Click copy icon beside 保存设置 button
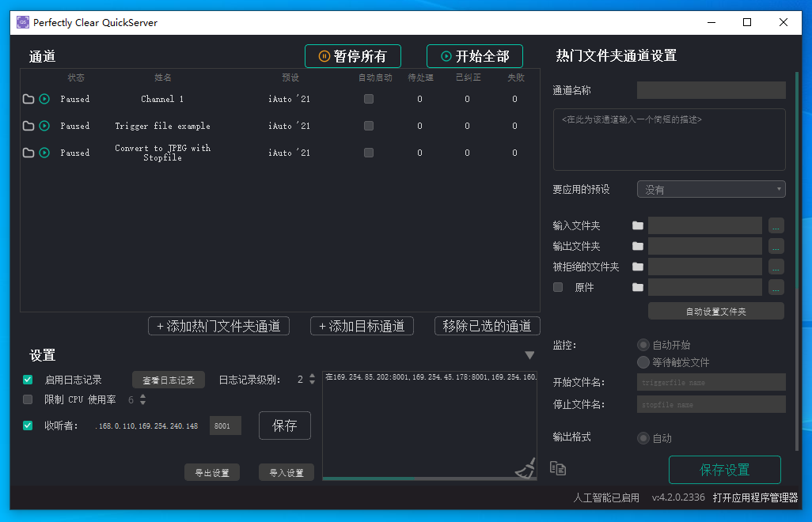The image size is (812, 522). 558,468
